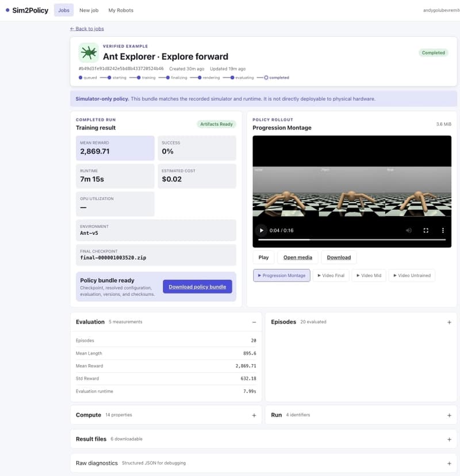Expand the Compute properties section
Screen dimensions: 460x476
pos(254,416)
